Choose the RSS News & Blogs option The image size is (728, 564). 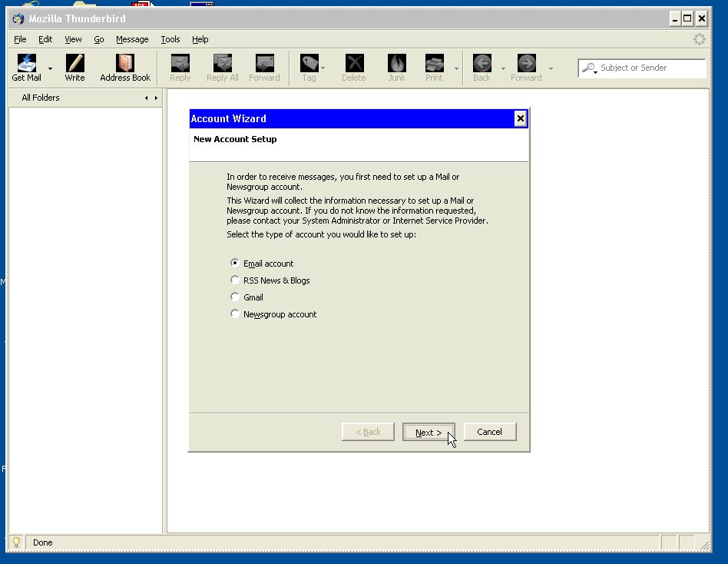235,280
